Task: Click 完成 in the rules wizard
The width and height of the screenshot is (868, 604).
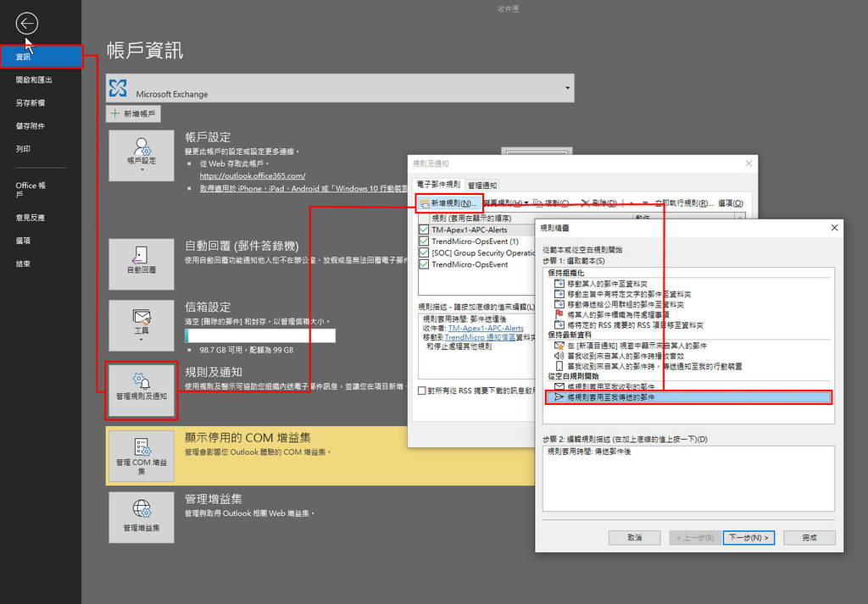Action: click(810, 538)
